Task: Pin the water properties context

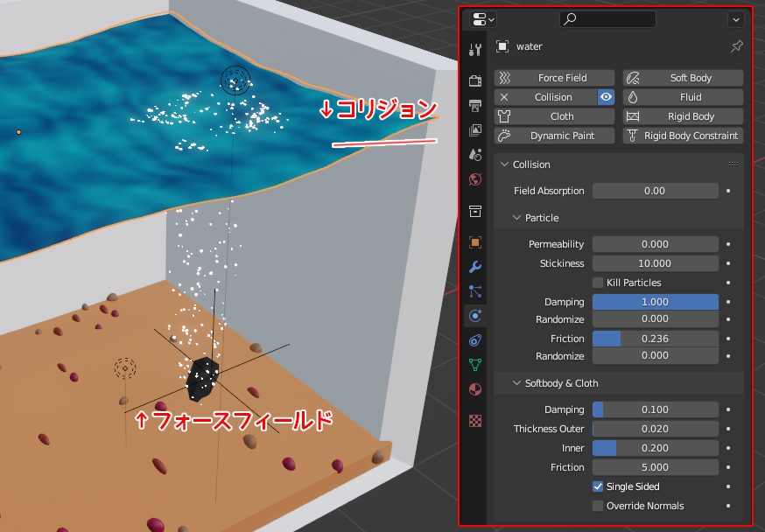Action: 736,46
